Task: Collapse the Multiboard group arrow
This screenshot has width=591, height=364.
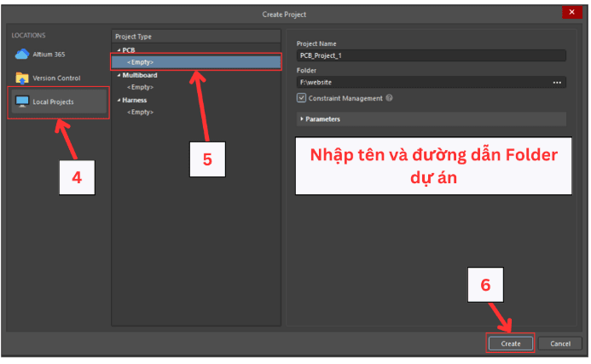Action: [x=118, y=75]
